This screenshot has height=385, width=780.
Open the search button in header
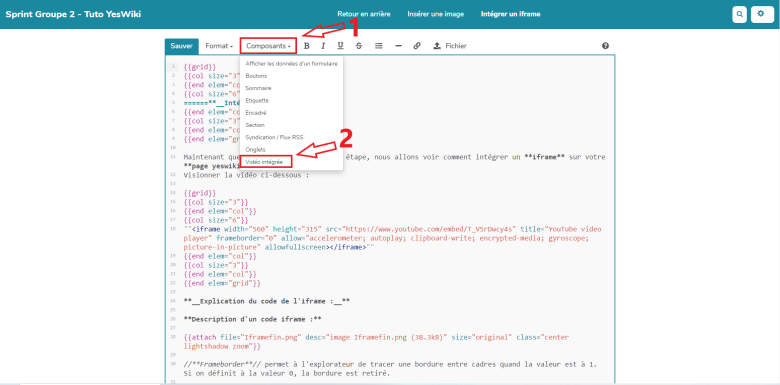point(740,14)
